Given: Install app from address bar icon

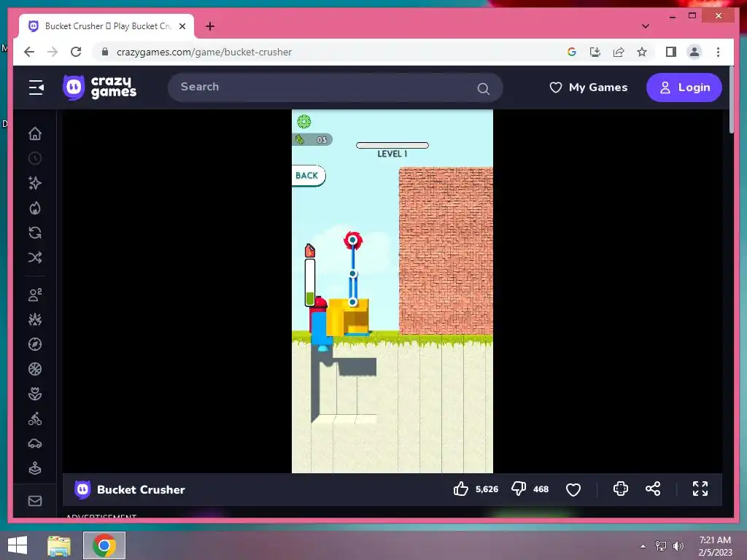Looking at the screenshot, I should (x=595, y=52).
